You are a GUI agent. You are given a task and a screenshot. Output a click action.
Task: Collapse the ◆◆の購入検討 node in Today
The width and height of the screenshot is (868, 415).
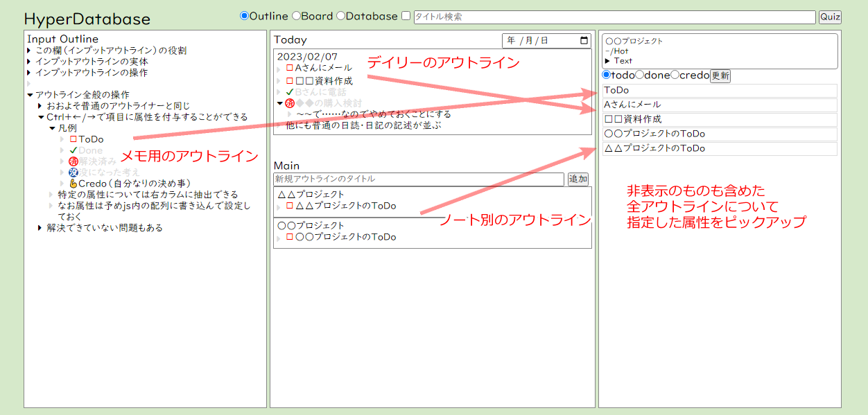coord(280,103)
